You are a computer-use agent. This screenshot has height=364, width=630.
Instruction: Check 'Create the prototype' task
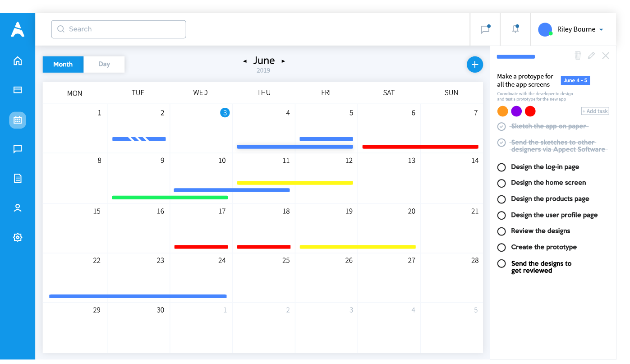501,247
